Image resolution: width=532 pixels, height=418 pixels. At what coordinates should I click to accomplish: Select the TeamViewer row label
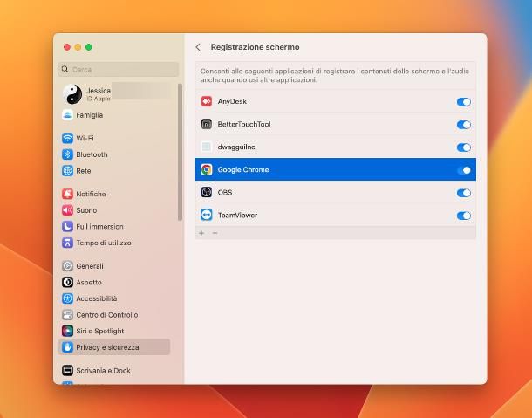[x=237, y=216]
